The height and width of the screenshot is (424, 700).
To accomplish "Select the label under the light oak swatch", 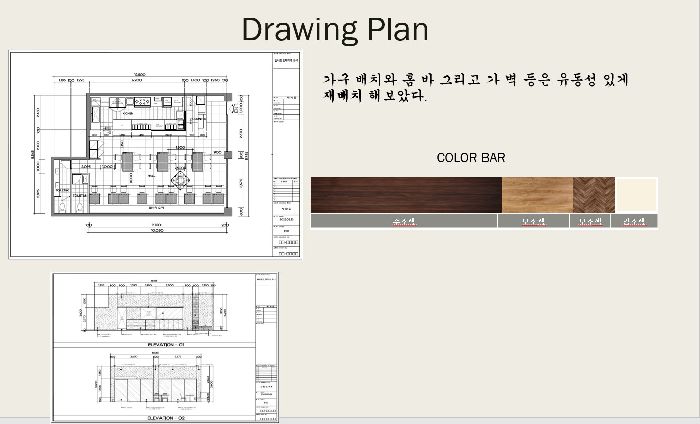I will tap(533, 221).
